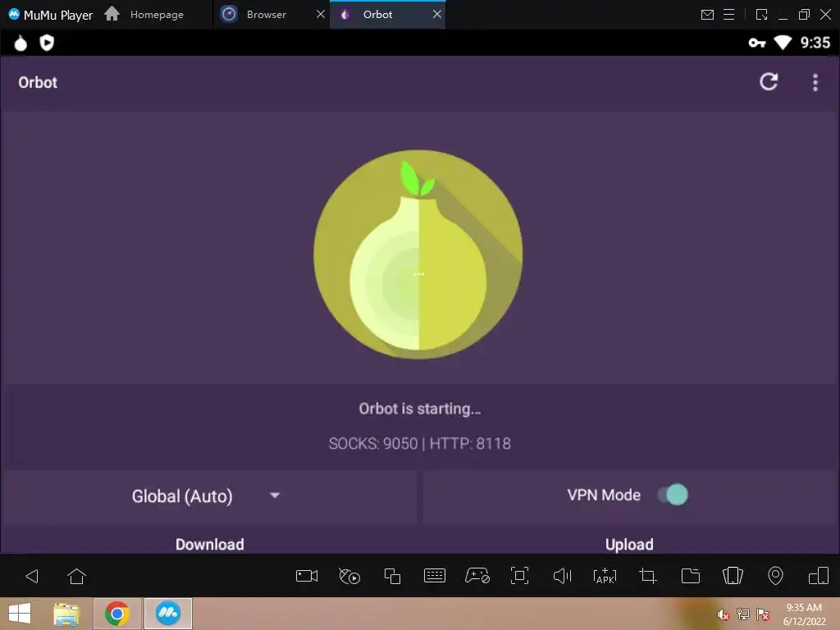840x630 pixels.
Task: Open the screen recorder camera icon
Action: [307, 576]
